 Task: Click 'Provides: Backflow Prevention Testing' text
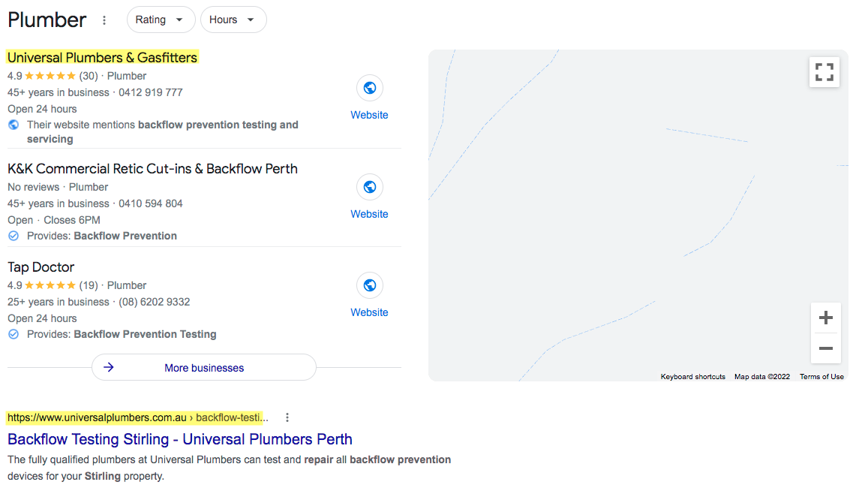pyautogui.click(x=122, y=334)
